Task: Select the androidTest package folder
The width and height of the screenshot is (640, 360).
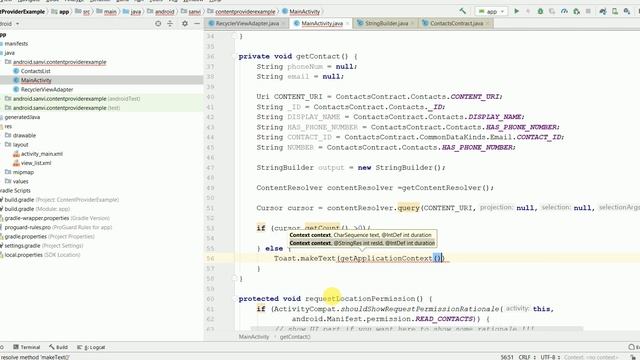Action: [76, 99]
